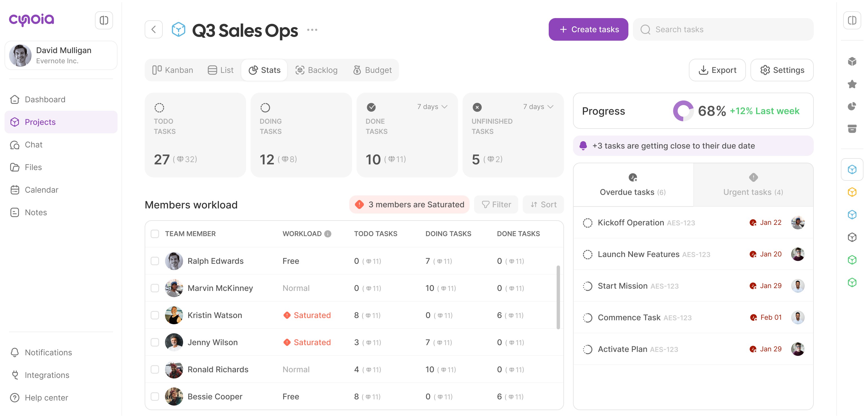This screenshot has height=418, width=868.
Task: Collapse the left sidebar panel icon
Action: pos(104,21)
